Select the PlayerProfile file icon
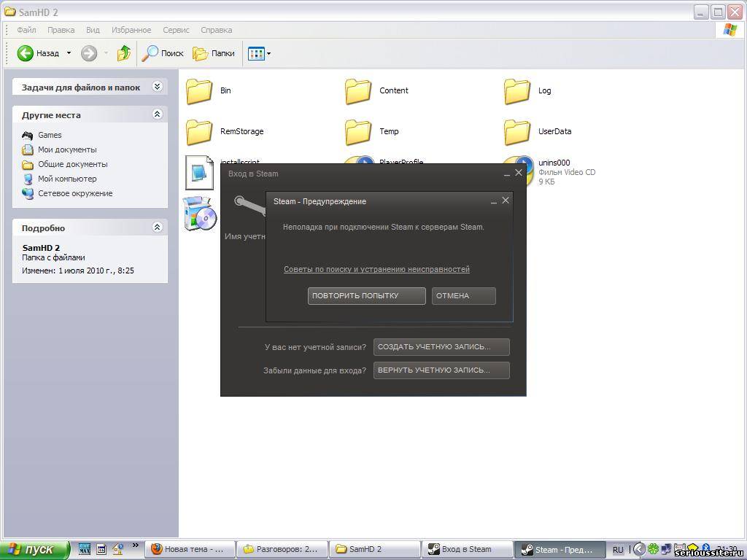The height and width of the screenshot is (560, 747). click(360, 160)
